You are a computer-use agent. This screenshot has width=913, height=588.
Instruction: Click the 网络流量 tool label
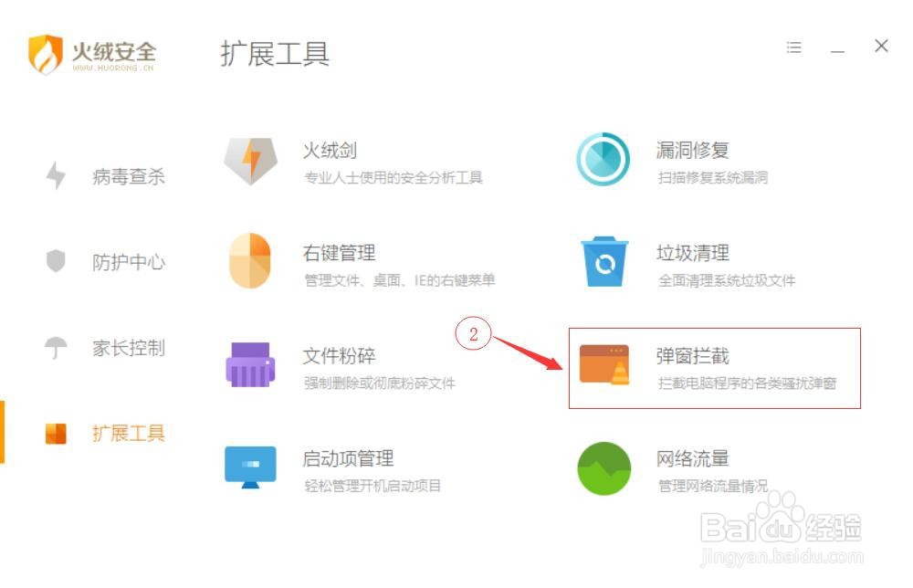click(692, 458)
